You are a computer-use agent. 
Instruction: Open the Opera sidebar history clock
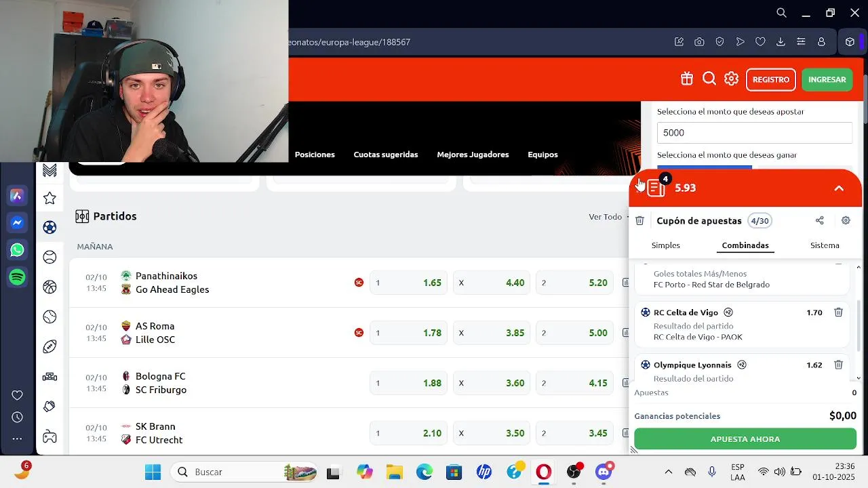pos(18,417)
